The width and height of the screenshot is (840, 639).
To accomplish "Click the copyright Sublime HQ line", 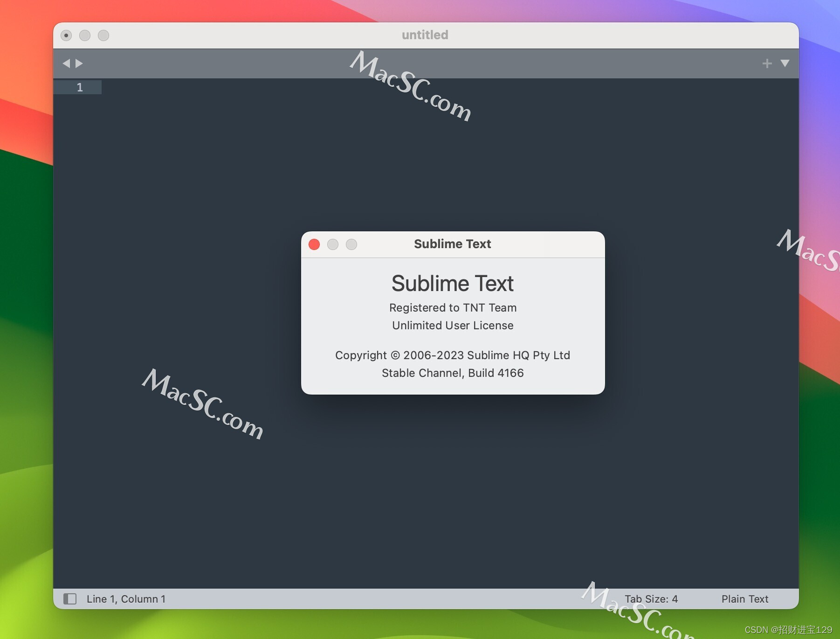I will click(x=453, y=355).
